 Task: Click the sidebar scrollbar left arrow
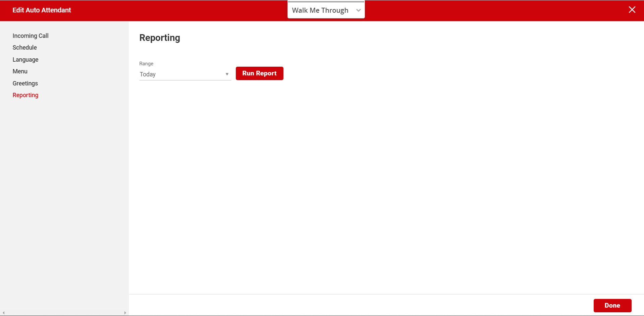(3, 313)
